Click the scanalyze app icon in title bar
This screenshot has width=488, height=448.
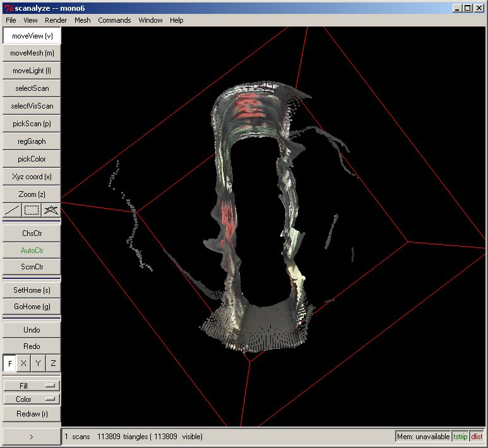8,9
